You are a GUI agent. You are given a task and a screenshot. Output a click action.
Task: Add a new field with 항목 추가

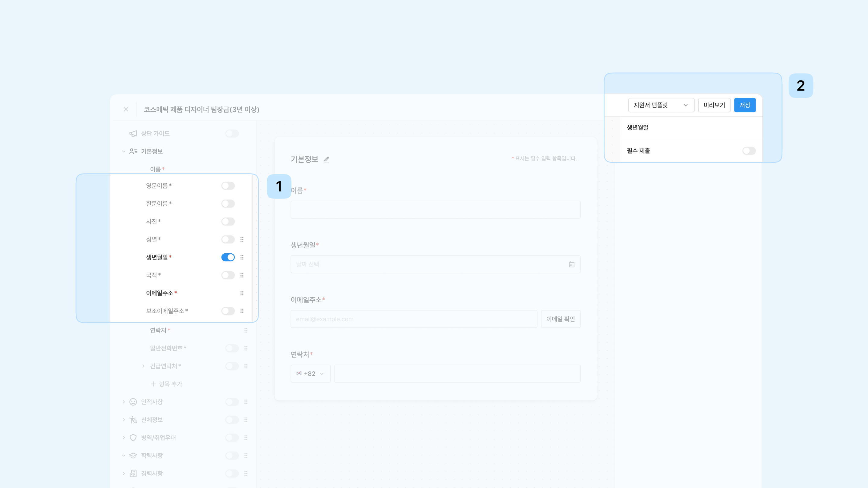pyautogui.click(x=166, y=384)
